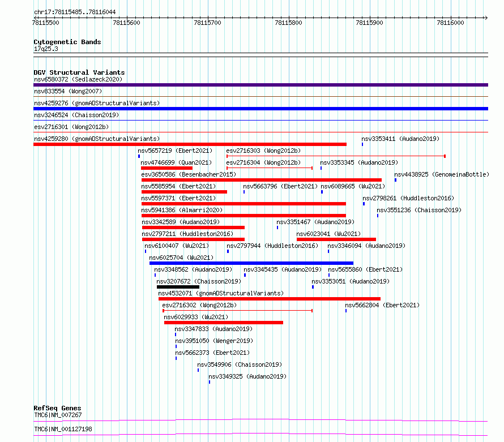
Task: Open the TMC6|NM_001127198 gene label
Action: tap(63, 429)
